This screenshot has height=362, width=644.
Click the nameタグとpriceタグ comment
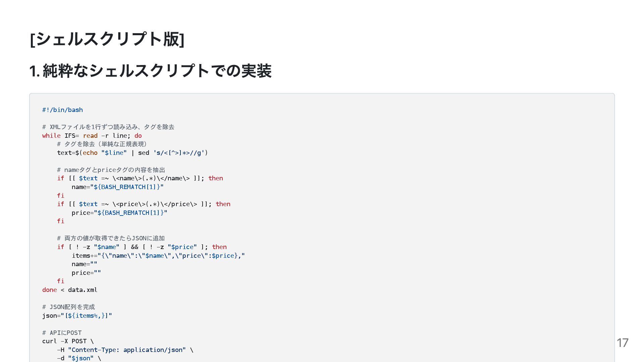pyautogui.click(x=111, y=170)
